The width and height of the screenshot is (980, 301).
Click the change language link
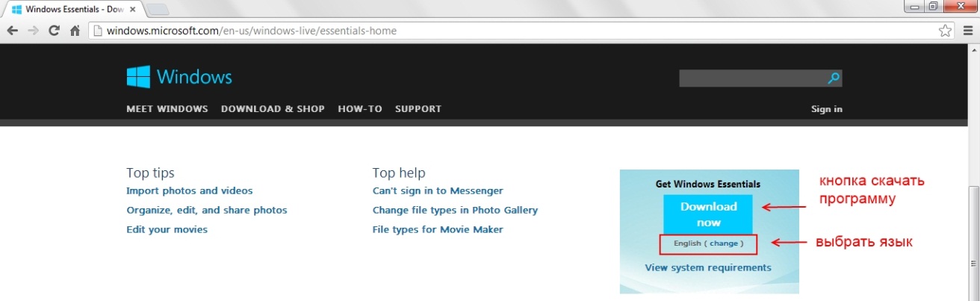[x=723, y=243]
